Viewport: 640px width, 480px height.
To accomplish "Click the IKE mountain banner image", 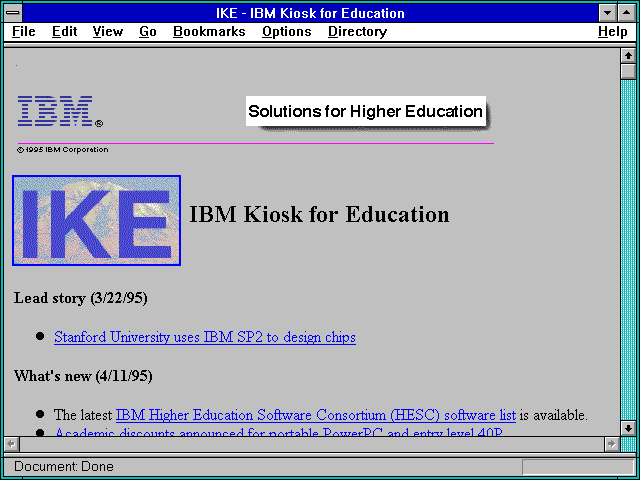I will [97, 220].
